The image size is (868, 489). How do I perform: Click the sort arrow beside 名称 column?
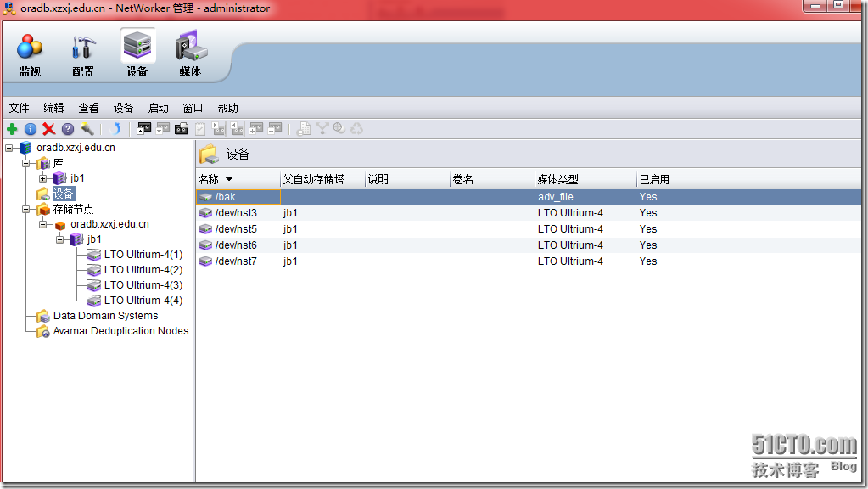229,179
